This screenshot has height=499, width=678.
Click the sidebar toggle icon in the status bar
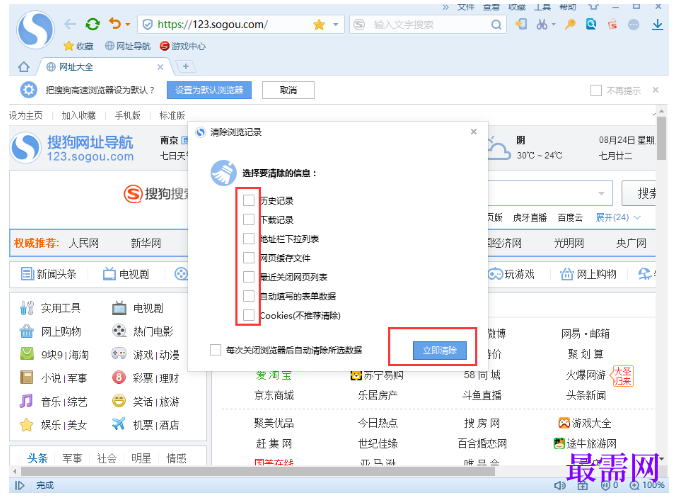coord(19,485)
